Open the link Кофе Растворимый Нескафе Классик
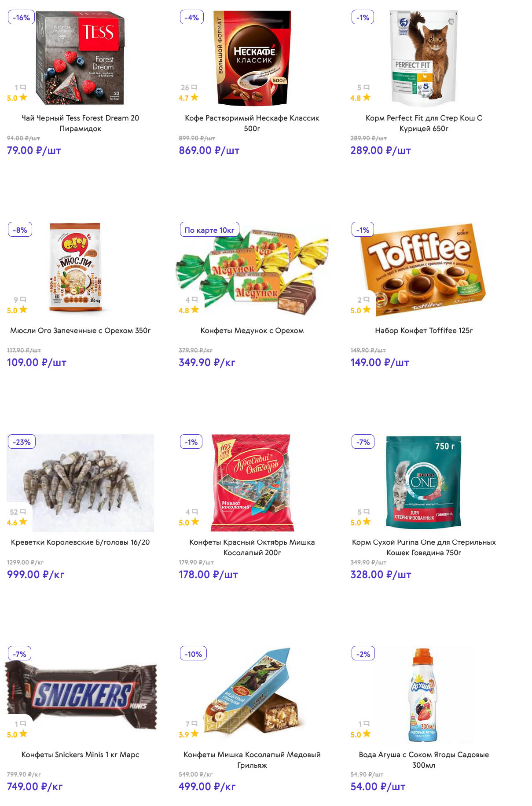The height and width of the screenshot is (806, 532). pos(252,123)
